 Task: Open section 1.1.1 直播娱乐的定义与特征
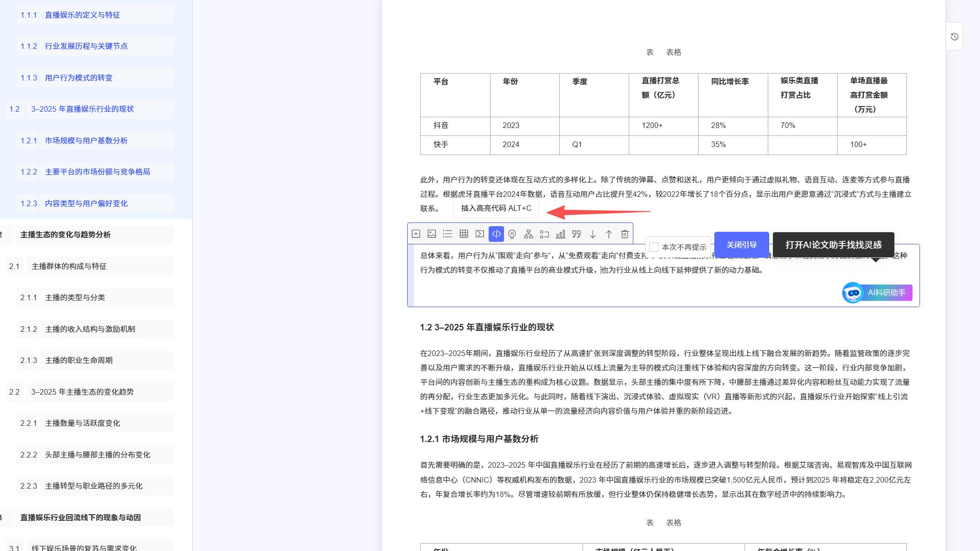(x=81, y=15)
